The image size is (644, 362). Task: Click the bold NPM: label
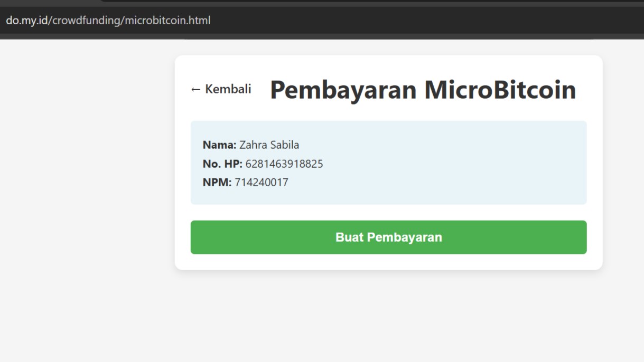click(217, 183)
